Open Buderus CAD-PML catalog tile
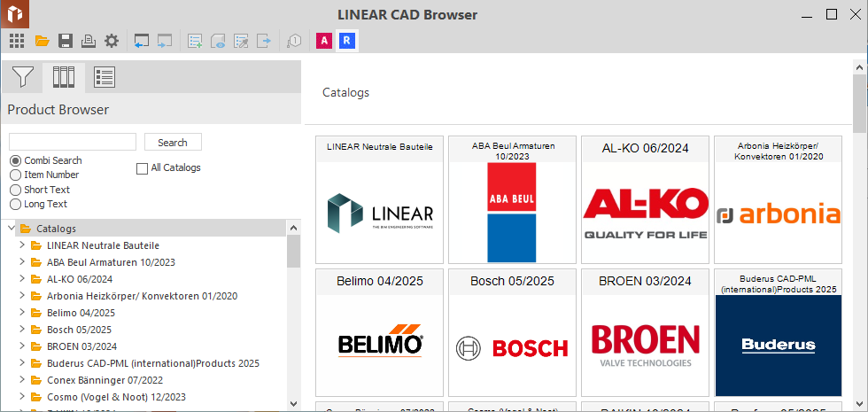This screenshot has height=412, width=868. click(779, 332)
